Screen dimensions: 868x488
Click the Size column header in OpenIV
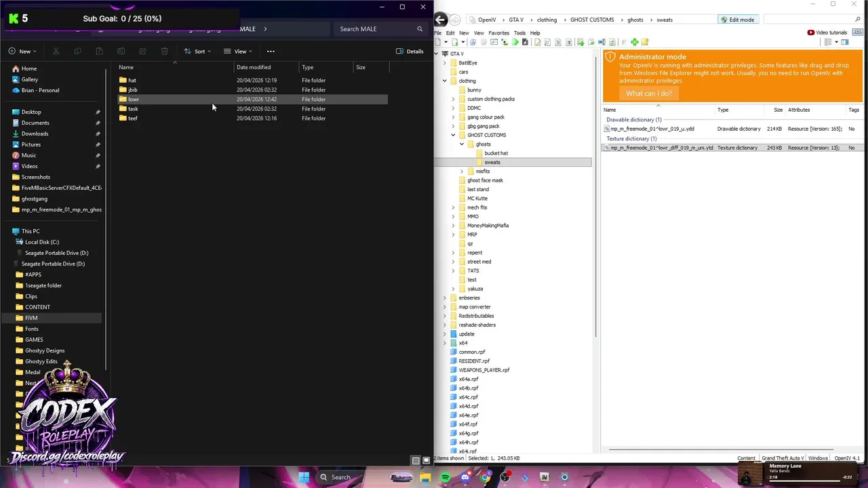[778, 110]
